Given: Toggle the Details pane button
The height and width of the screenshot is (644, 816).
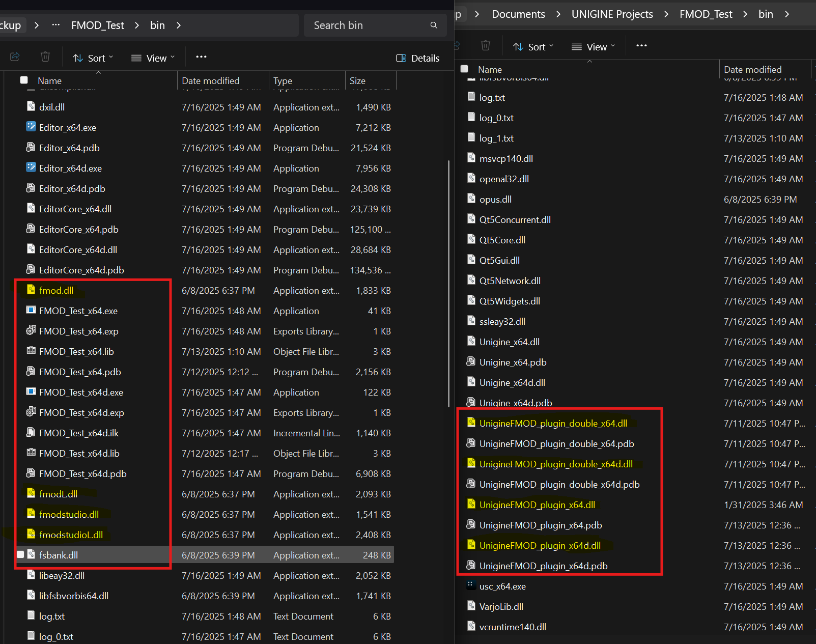Looking at the screenshot, I should tap(418, 58).
